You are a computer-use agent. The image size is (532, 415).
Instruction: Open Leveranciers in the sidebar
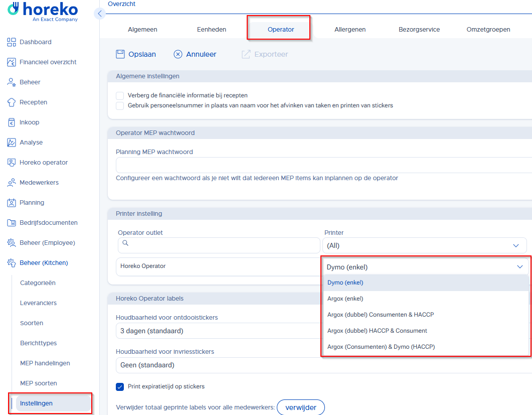pos(38,303)
